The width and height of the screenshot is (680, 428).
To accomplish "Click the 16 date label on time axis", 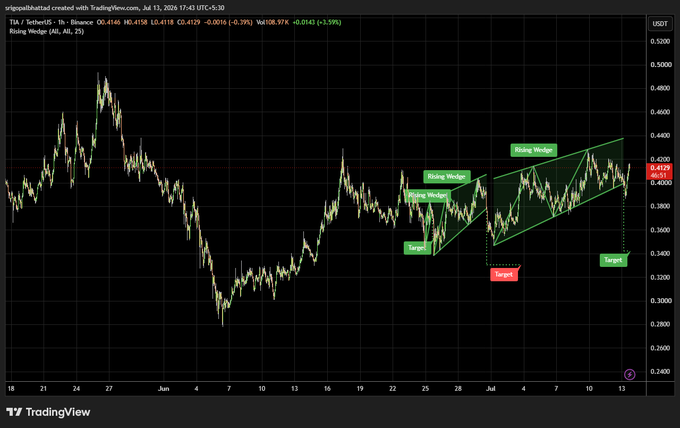I will tap(327, 389).
